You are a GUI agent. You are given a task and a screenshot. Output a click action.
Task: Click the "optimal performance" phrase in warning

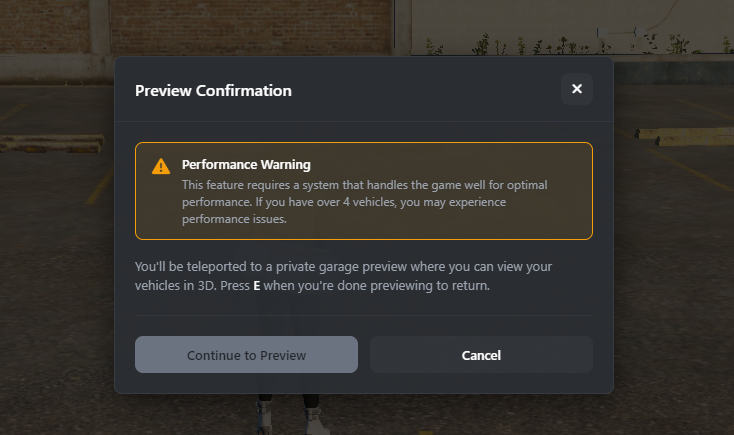(x=524, y=185)
